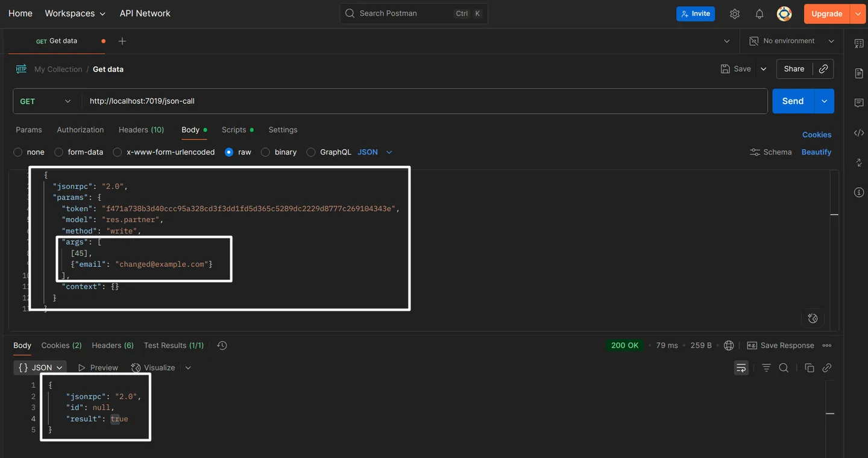This screenshot has width=868, height=458.
Task: Open the response Cookies (2) tab
Action: 61,345
